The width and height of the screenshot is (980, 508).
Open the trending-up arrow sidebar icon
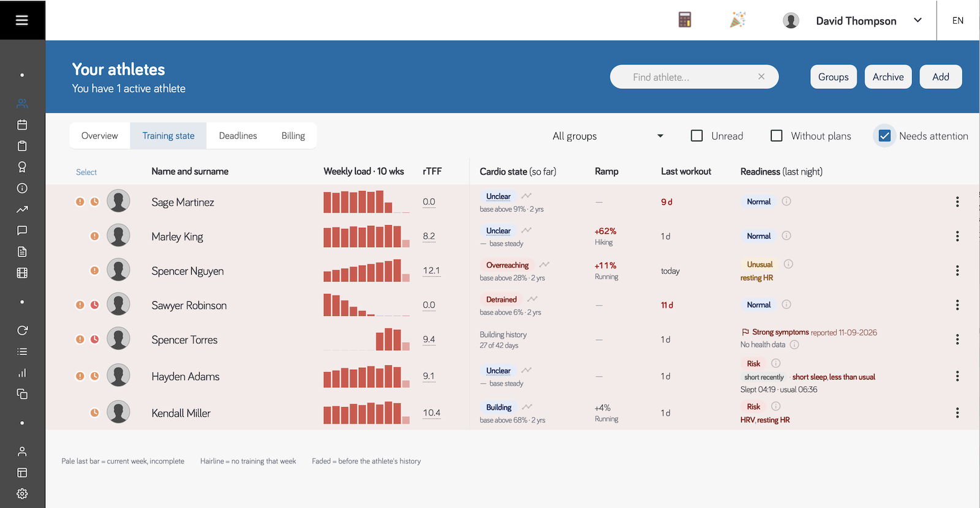pyautogui.click(x=22, y=209)
